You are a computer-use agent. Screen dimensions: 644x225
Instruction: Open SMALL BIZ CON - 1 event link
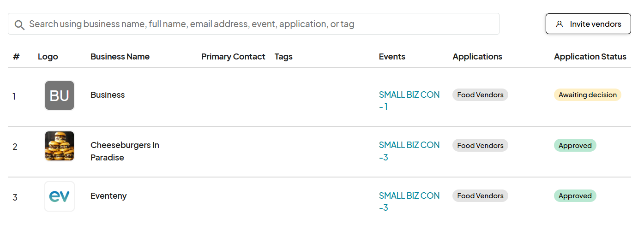pos(409,101)
